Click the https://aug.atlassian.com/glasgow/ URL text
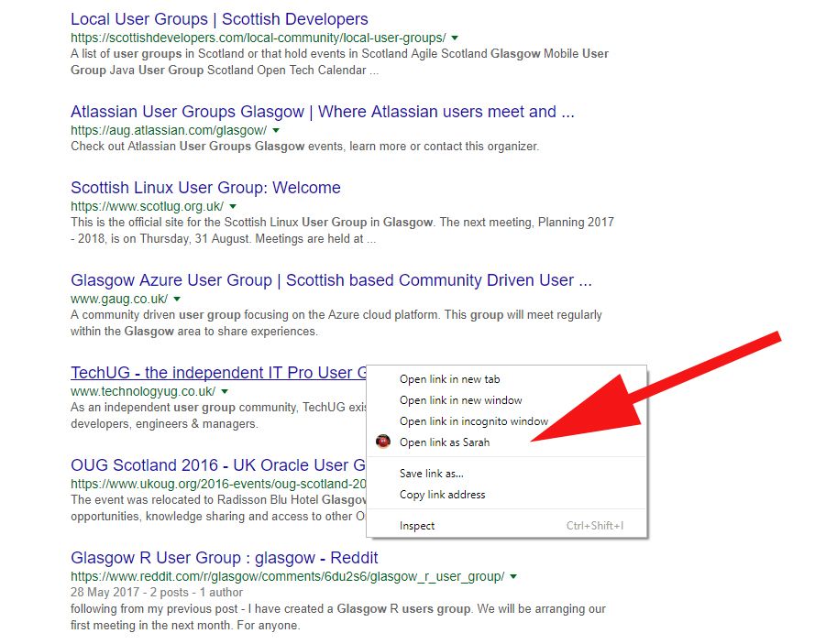826x644 pixels. 169,130
